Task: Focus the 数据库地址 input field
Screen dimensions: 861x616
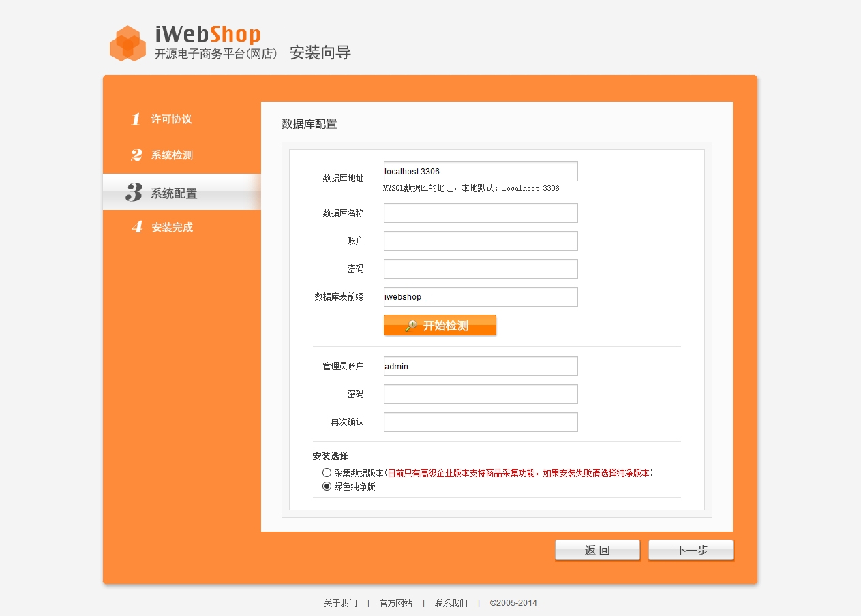Action: [481, 171]
